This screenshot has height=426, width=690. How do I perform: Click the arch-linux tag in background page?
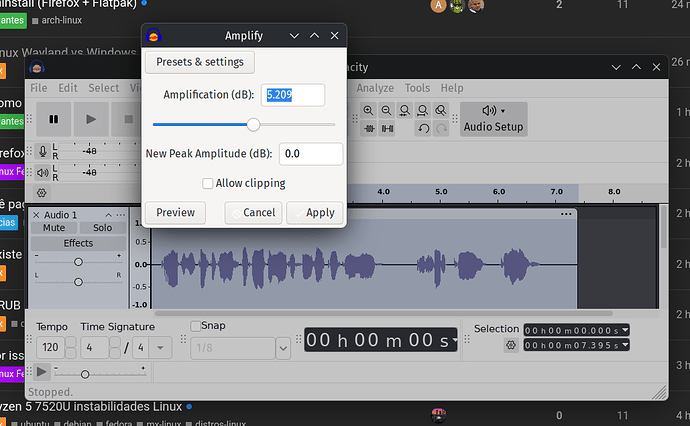[x=57, y=20]
